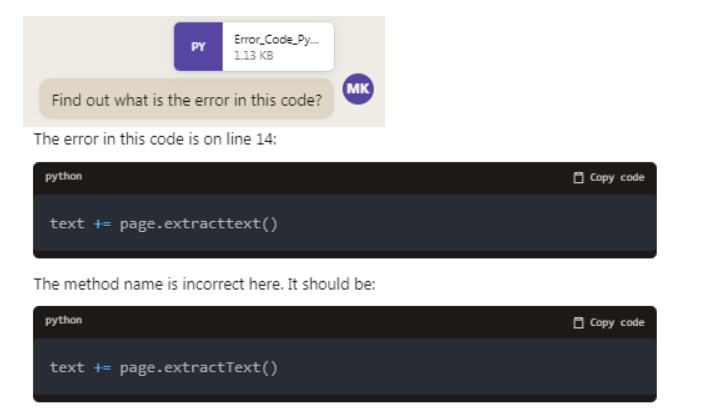This screenshot has height=415, width=709.
Task: Click the purple PY file type icon
Action: click(x=198, y=47)
